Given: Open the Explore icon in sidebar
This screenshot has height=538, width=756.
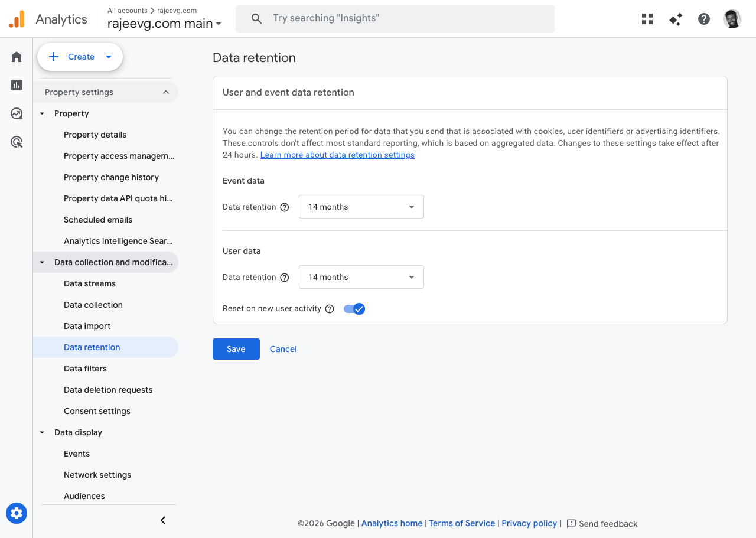Looking at the screenshot, I should pos(17,113).
